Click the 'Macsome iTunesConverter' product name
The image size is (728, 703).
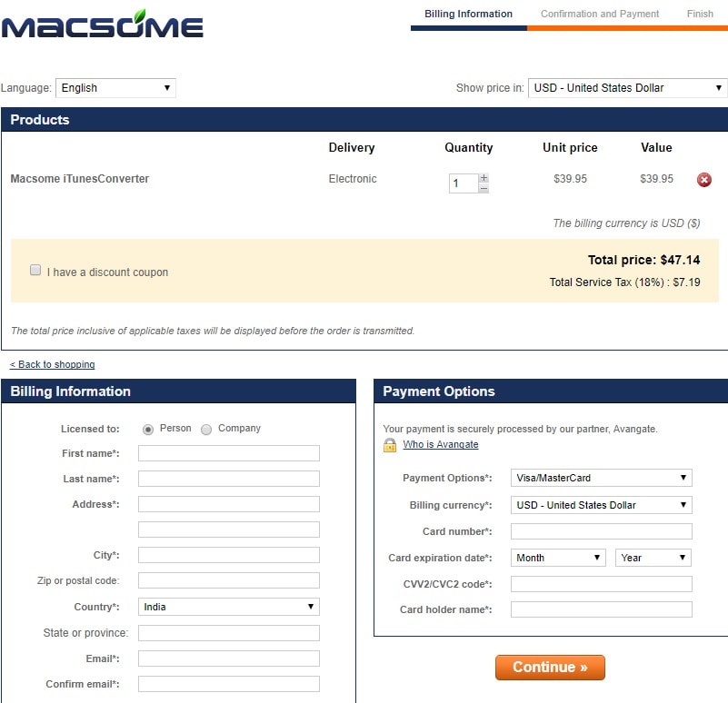79,179
